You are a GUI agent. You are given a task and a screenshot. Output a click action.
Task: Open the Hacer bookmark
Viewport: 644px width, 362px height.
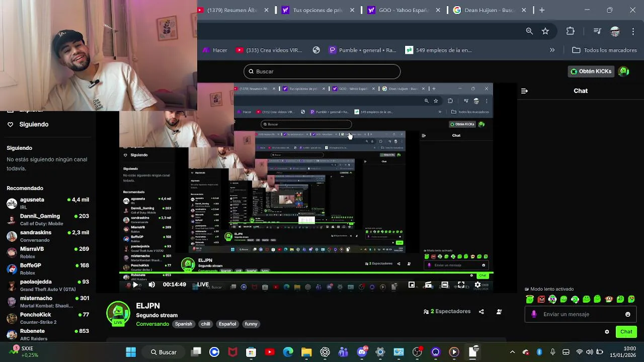click(x=215, y=50)
